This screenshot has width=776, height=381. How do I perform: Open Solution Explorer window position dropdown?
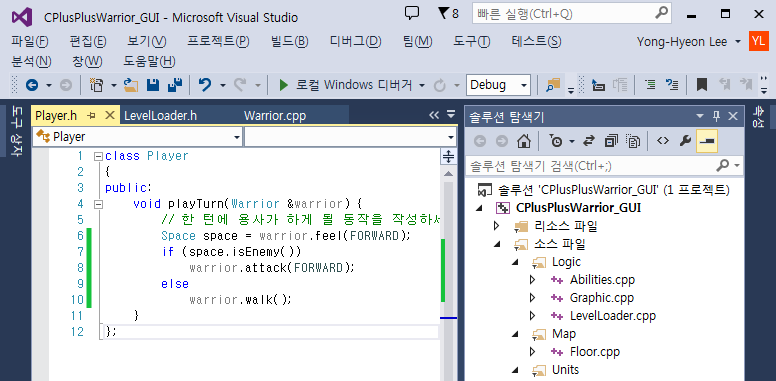click(700, 116)
